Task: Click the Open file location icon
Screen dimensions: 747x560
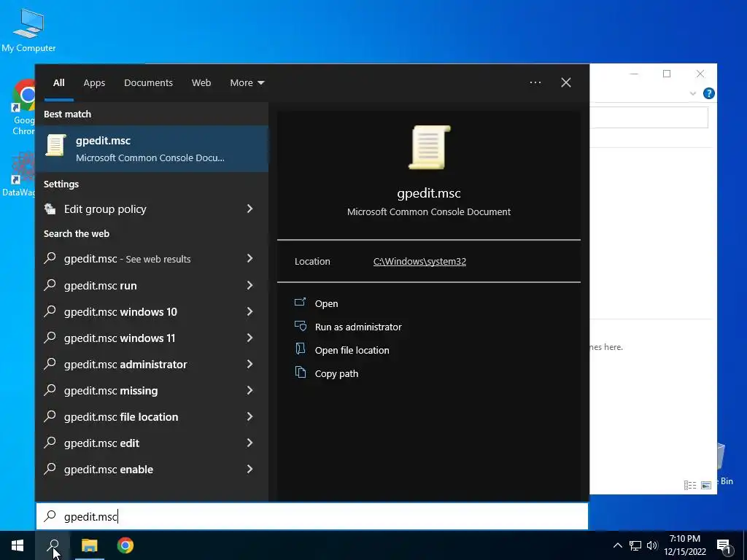Action: click(300, 349)
